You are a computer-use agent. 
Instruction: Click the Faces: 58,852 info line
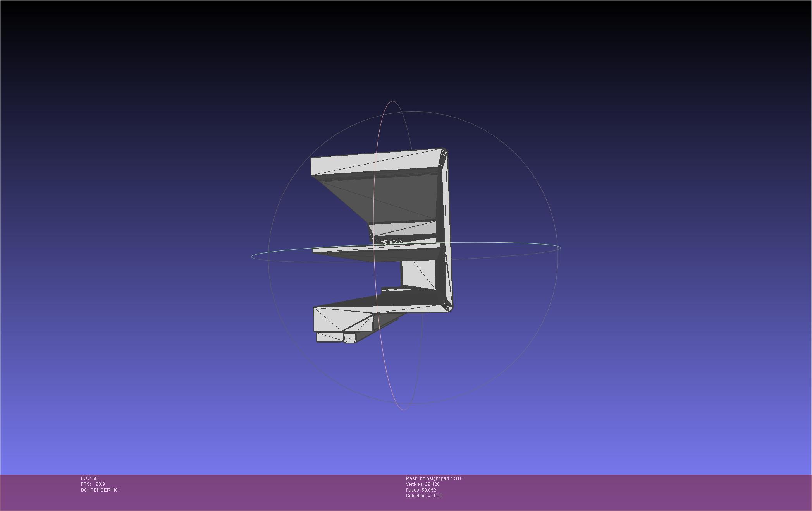[x=421, y=490]
